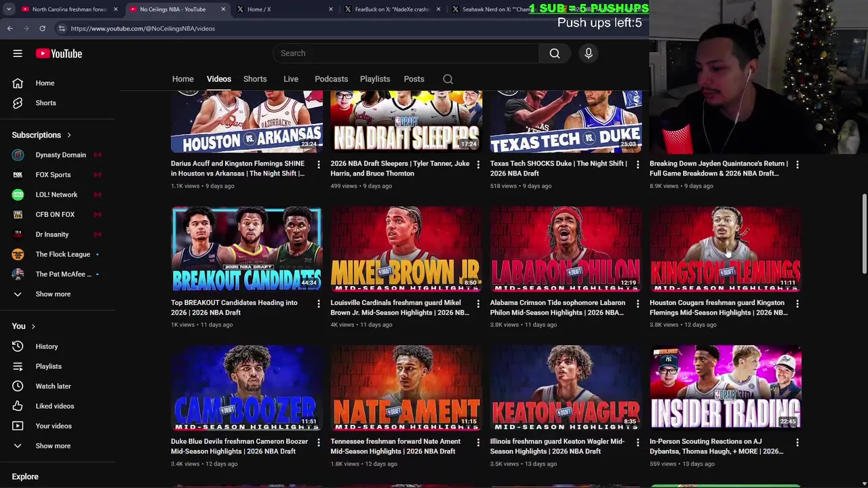The image size is (868, 488).
Task: Open the channel search magnifier icon
Action: point(448,79)
